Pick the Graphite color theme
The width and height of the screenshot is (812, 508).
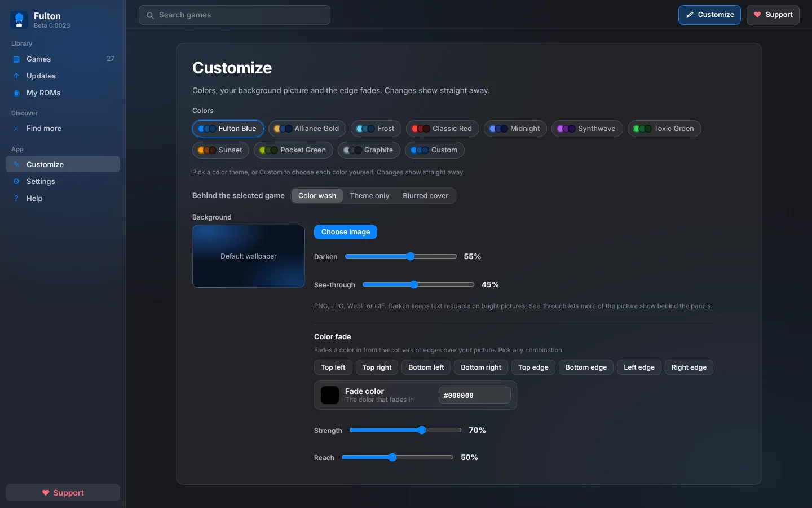tap(369, 150)
